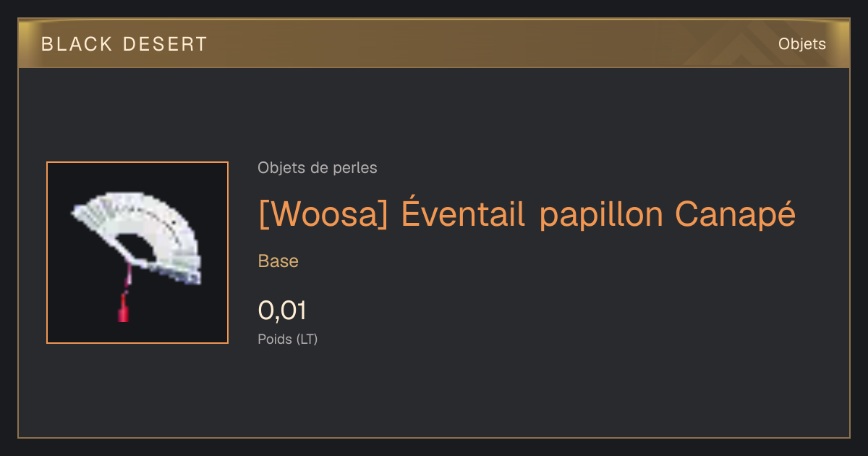Select the 0,01 weight value
Screen dimensions: 868x456
282,311
